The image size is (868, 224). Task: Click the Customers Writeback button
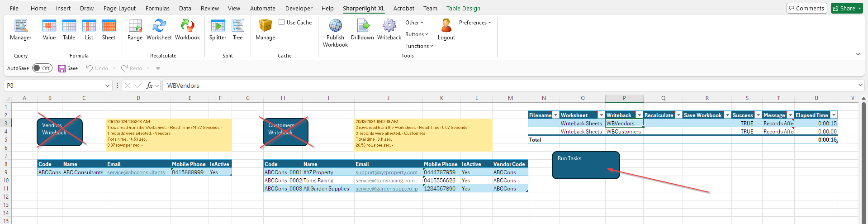click(285, 132)
